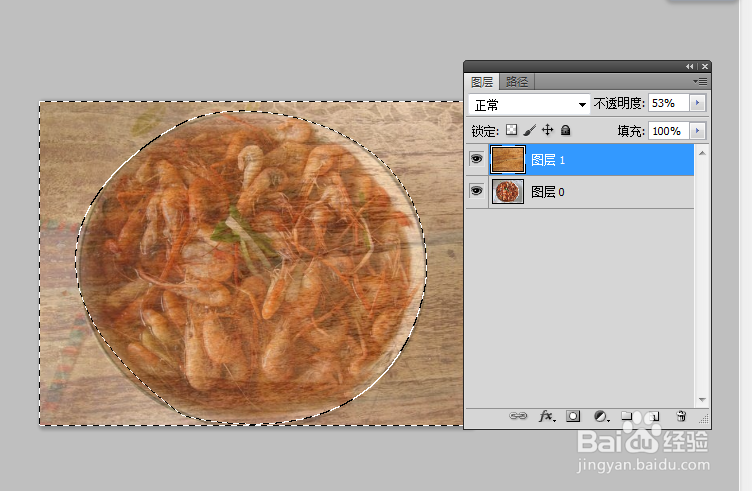Click the 填充 100% value field
The width and height of the screenshot is (752, 491).
tap(669, 131)
